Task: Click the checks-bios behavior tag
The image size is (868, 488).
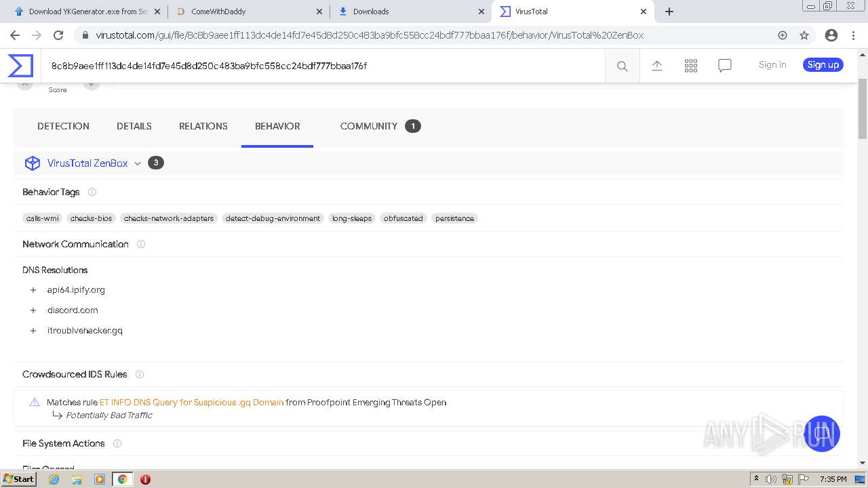Action: click(92, 218)
